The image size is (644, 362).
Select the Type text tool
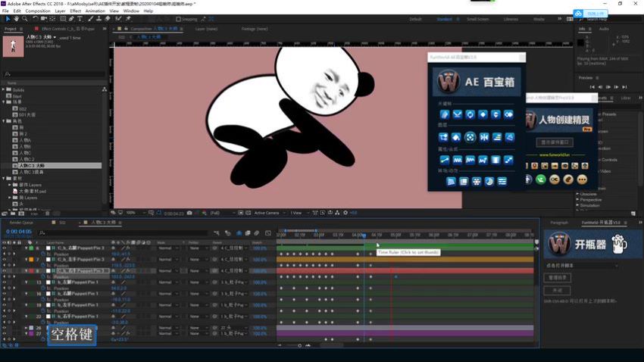tap(80, 19)
